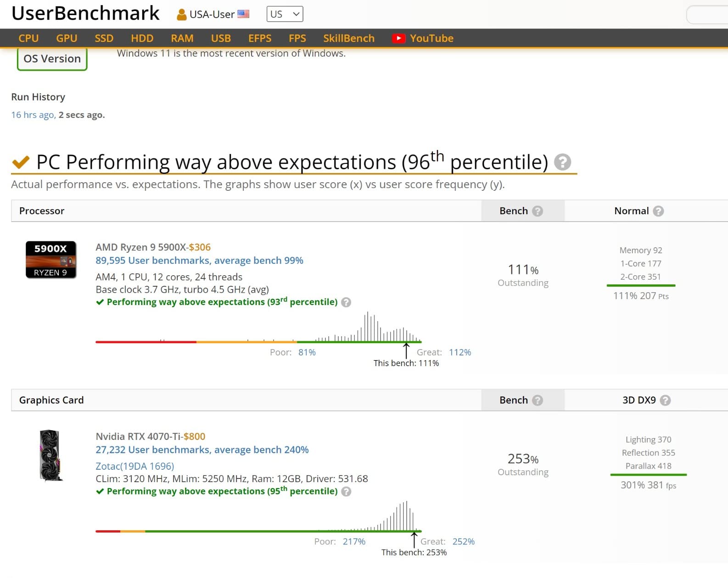Click the 301% 381 fps result
The width and height of the screenshot is (728, 578).
point(648,485)
